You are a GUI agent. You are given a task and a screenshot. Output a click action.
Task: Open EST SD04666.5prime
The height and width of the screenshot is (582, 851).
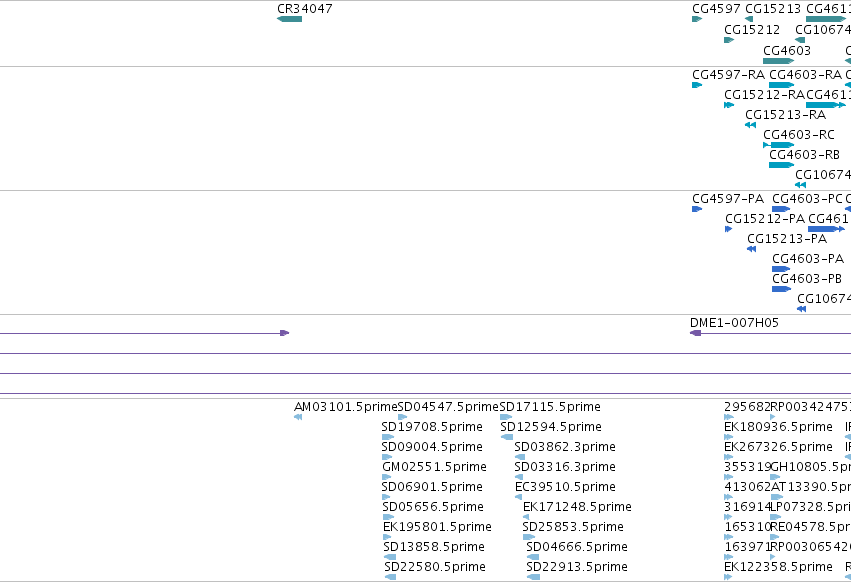click(x=533, y=557)
